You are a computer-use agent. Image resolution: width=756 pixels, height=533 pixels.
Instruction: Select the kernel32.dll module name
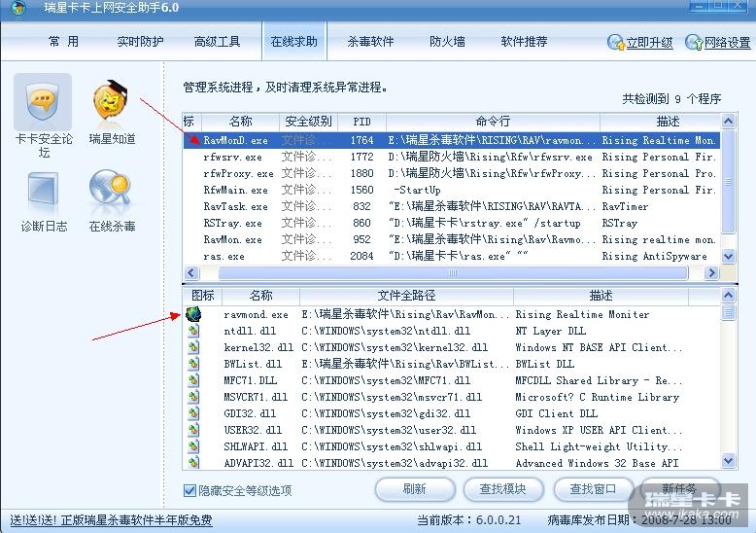click(x=258, y=347)
